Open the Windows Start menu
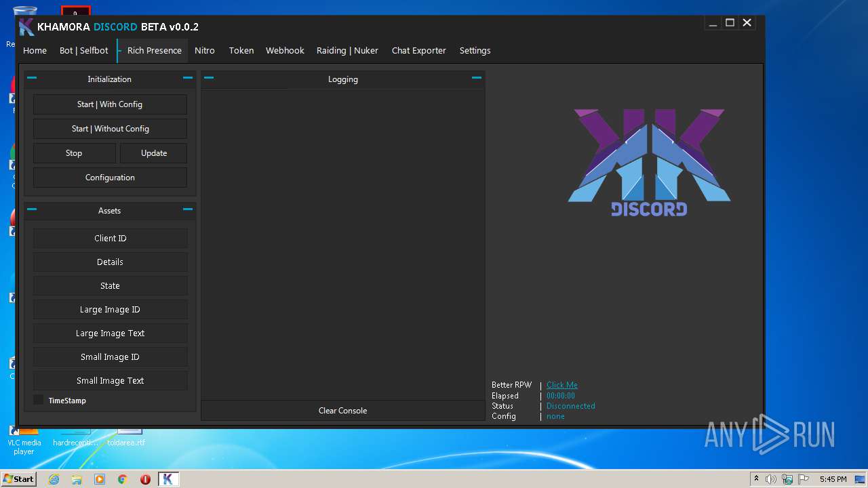Screen dimensions: 868x488 coord(19,479)
